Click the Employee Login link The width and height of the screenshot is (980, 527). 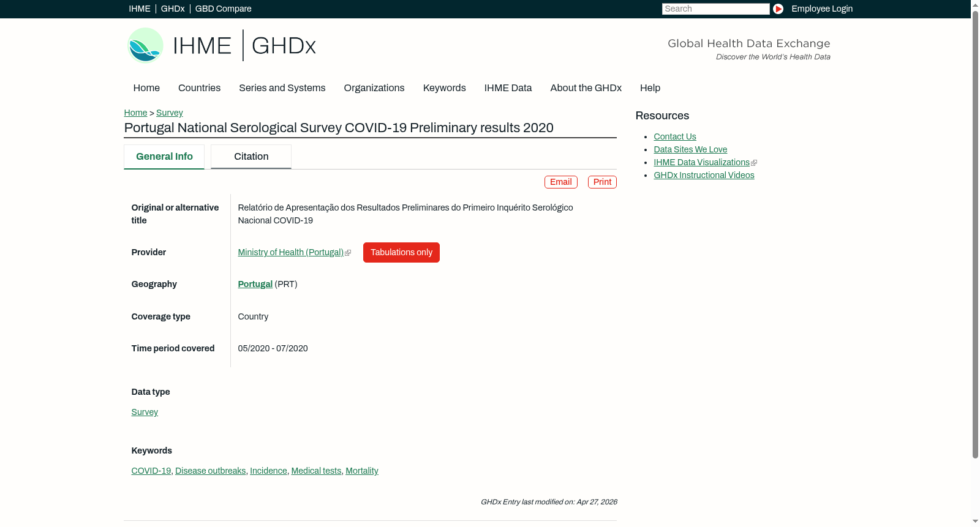(x=822, y=9)
